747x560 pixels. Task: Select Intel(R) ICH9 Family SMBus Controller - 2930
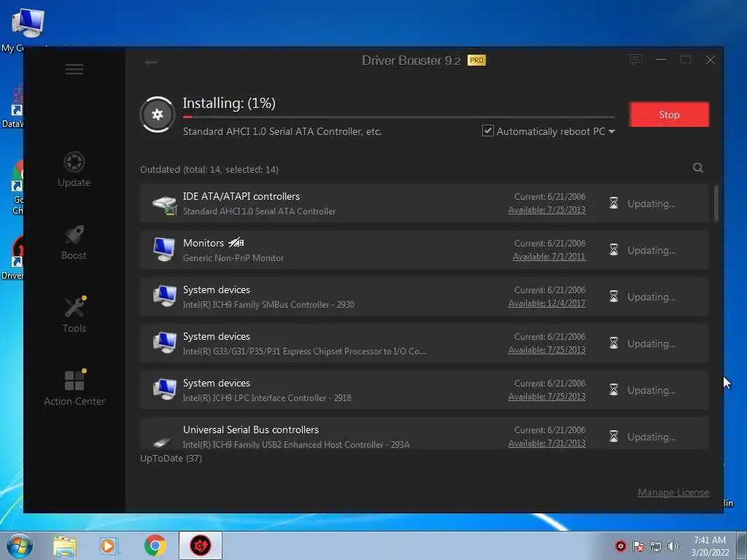pos(268,305)
